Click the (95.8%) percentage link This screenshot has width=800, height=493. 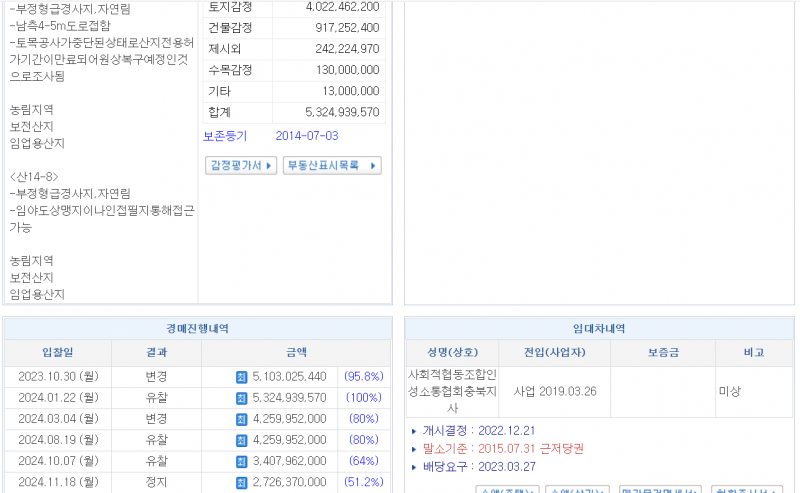364,377
